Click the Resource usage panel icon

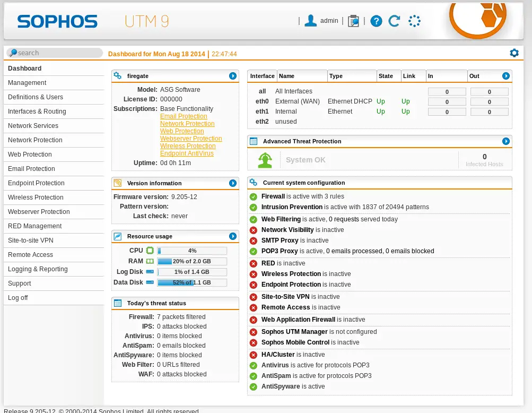pos(117,236)
